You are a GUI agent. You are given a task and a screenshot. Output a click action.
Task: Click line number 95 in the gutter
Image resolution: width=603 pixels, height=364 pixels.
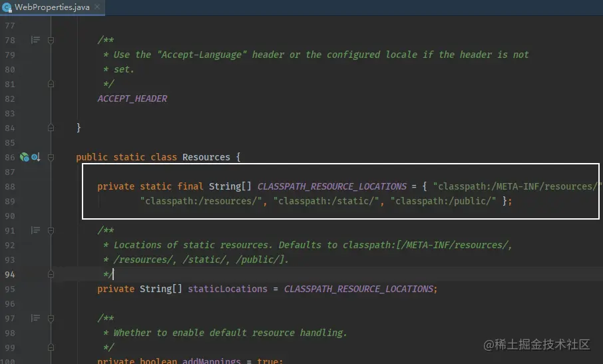[10, 289]
